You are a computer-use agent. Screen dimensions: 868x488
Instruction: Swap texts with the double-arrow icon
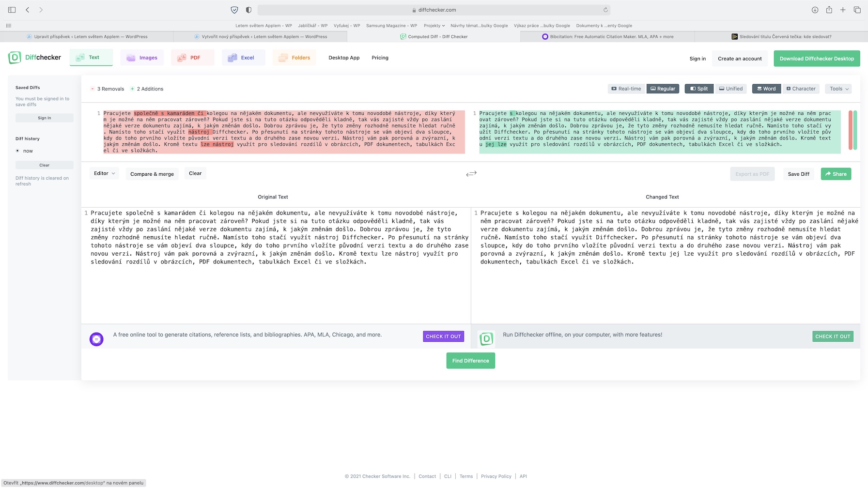471,173
